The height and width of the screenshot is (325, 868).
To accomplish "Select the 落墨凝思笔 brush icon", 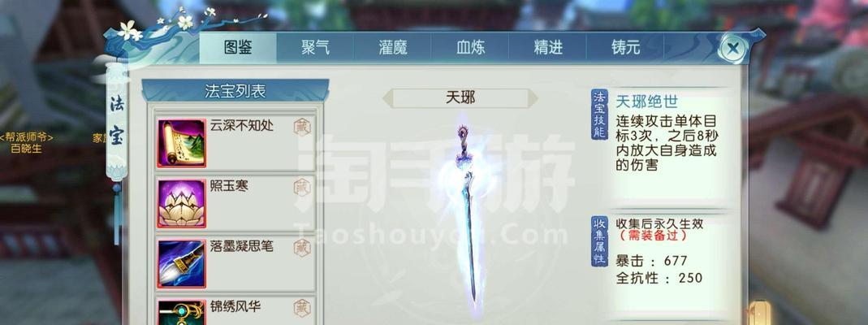I will coord(182,263).
